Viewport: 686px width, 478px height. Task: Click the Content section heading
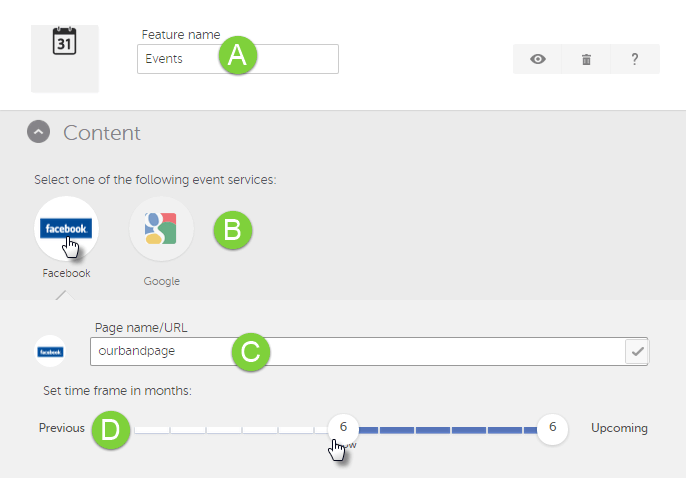pos(101,132)
